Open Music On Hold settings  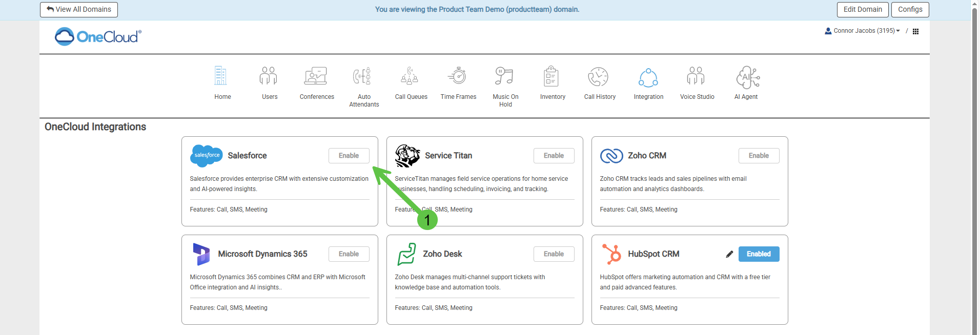coord(505,77)
